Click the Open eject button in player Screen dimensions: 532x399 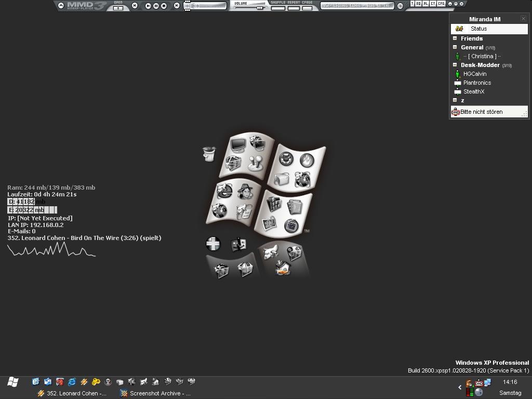click(x=118, y=8)
